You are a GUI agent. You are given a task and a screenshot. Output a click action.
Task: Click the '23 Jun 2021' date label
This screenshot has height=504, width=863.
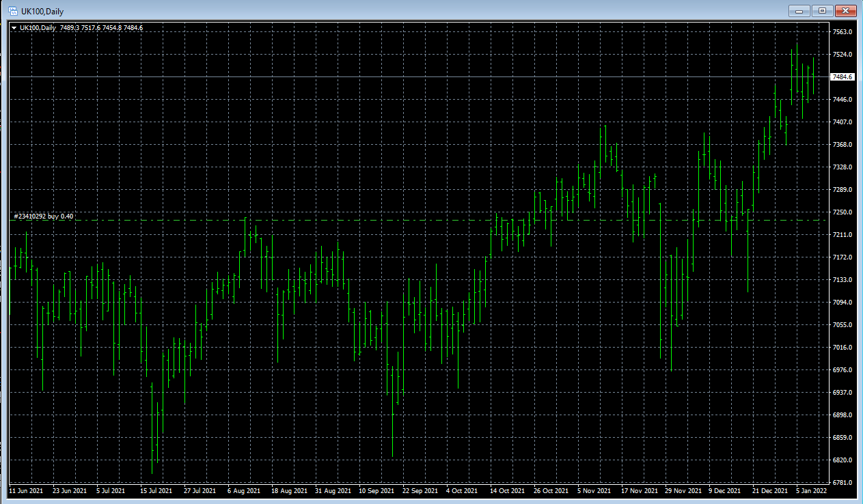(70, 491)
